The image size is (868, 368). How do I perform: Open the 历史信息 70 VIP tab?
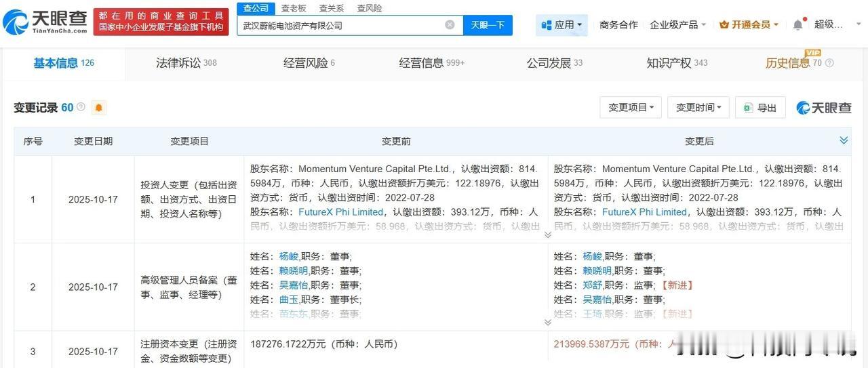pos(794,63)
